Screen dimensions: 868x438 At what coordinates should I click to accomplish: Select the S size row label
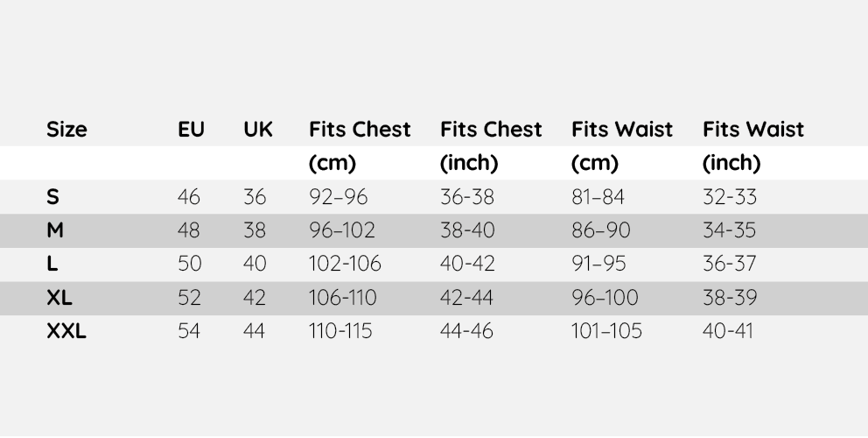pyautogui.click(x=52, y=197)
